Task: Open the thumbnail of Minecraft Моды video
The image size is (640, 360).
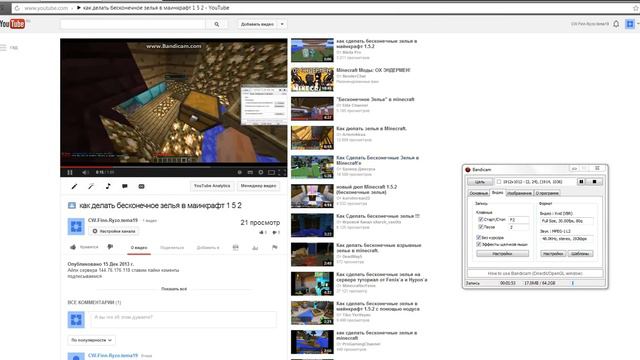Action: click(312, 79)
